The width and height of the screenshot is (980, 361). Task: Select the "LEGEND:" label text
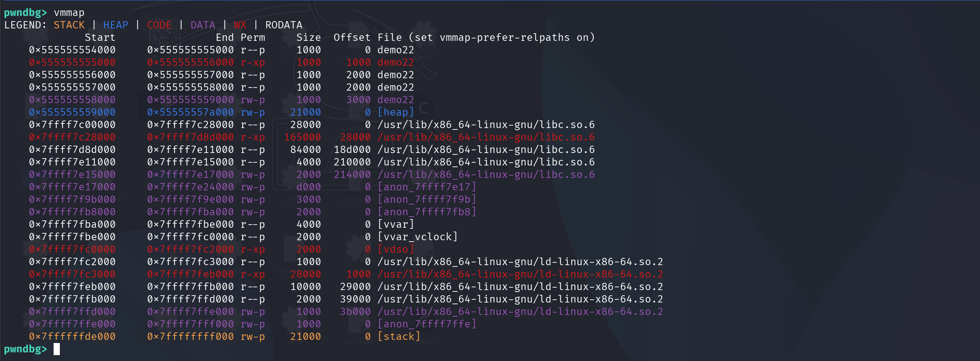[x=25, y=25]
